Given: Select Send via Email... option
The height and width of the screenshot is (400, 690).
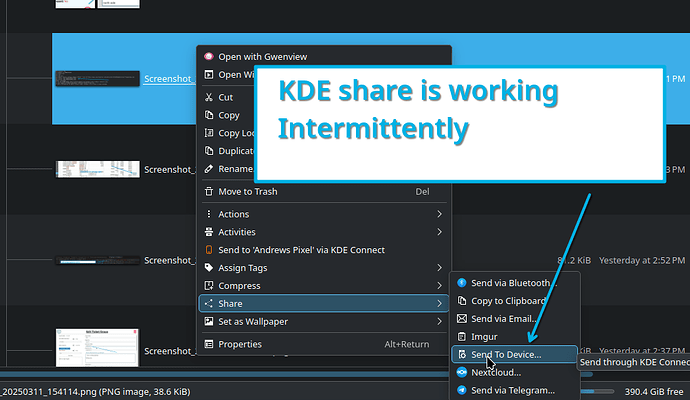Looking at the screenshot, I should point(515,319).
